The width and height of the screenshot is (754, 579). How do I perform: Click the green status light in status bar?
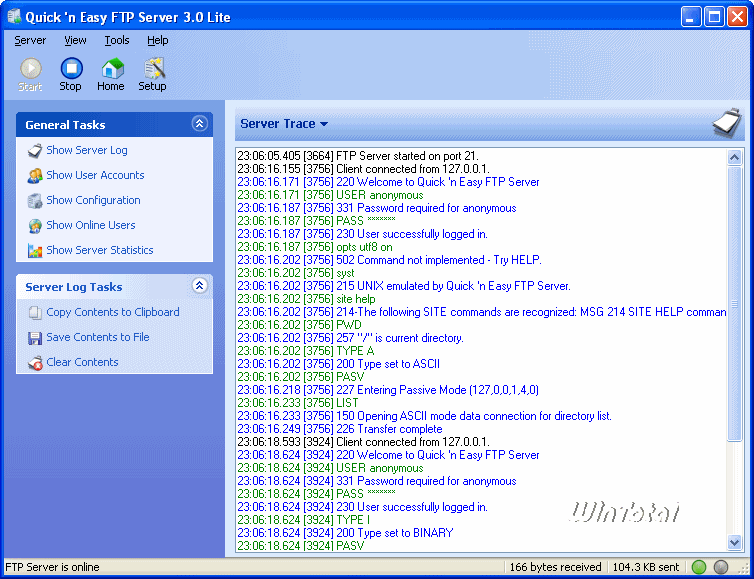pyautogui.click(x=698, y=567)
